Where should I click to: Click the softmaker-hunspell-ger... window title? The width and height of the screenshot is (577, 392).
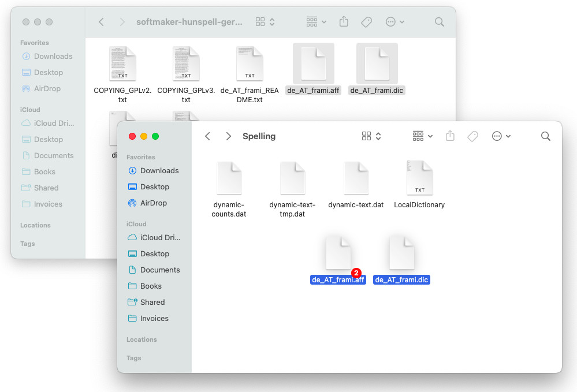coord(189,22)
